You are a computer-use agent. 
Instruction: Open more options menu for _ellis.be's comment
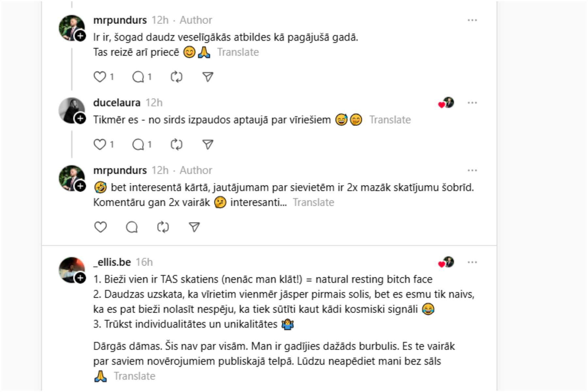tap(472, 262)
